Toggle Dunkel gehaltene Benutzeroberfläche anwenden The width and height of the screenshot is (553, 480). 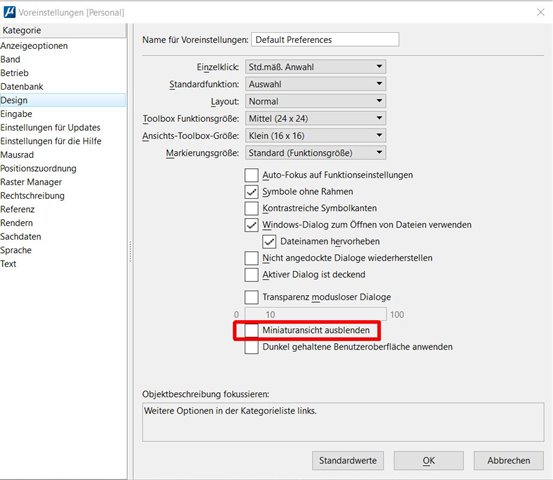tap(251, 347)
